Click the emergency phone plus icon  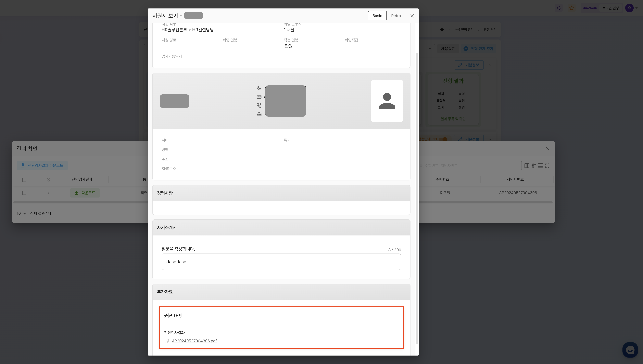tap(259, 105)
